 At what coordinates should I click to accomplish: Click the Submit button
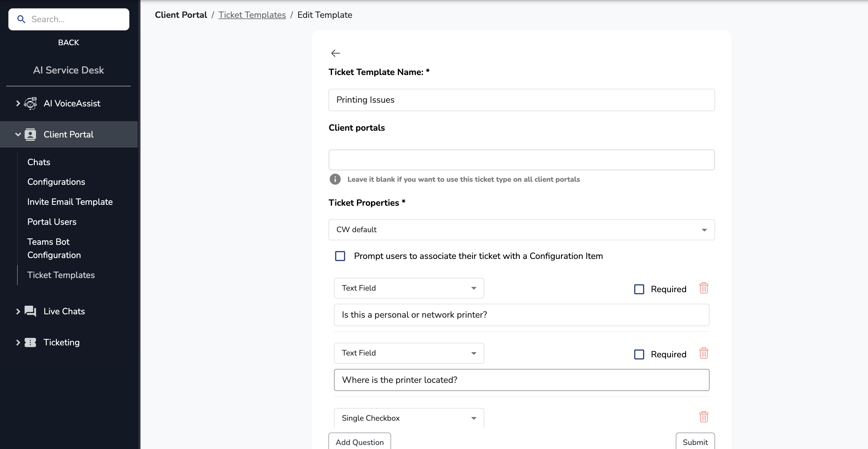pos(695,442)
